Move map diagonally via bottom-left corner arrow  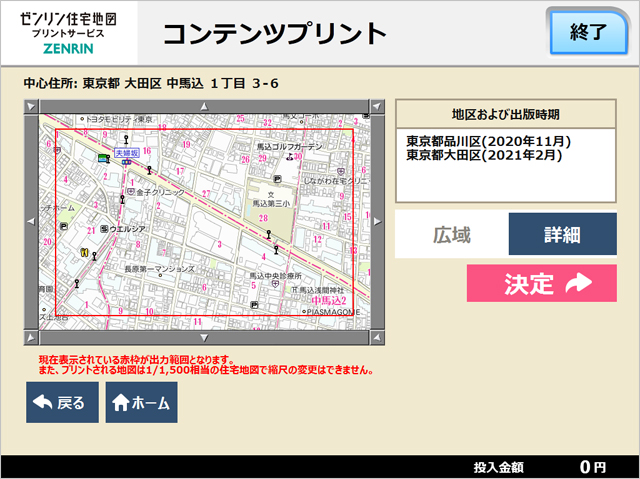point(30,326)
